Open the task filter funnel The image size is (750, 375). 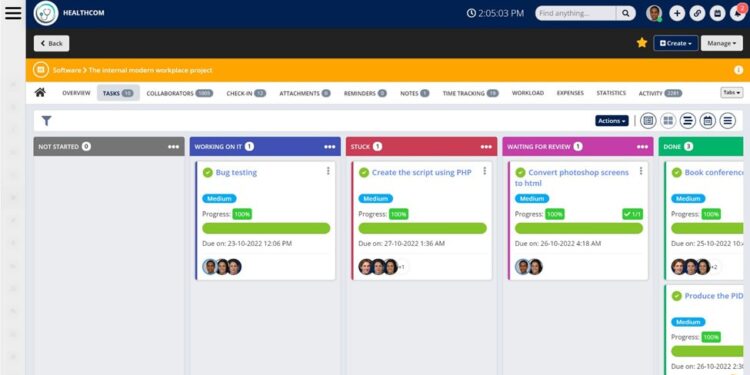tap(46, 121)
